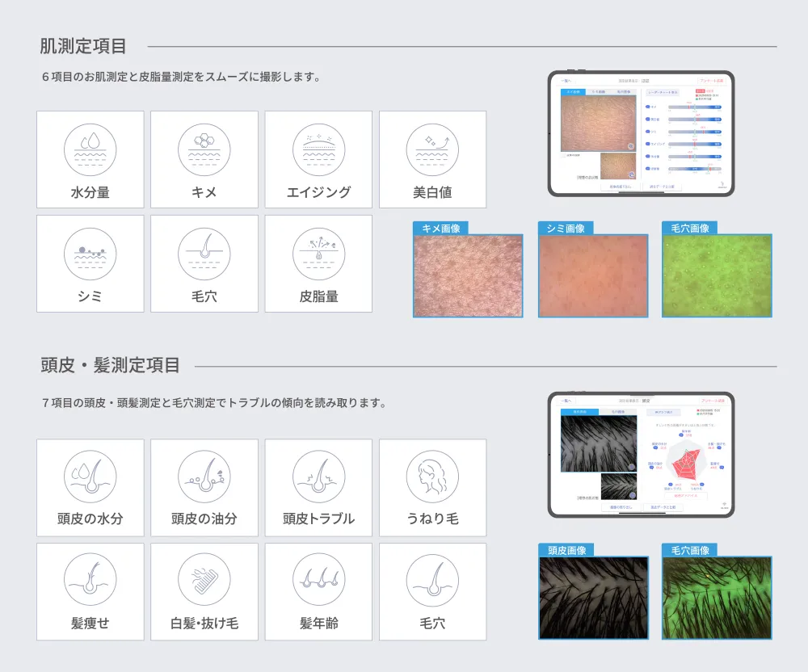Click the 頭皮トラブル scalp trouble icon
Viewport: 808px width, 672px height.
318,487
